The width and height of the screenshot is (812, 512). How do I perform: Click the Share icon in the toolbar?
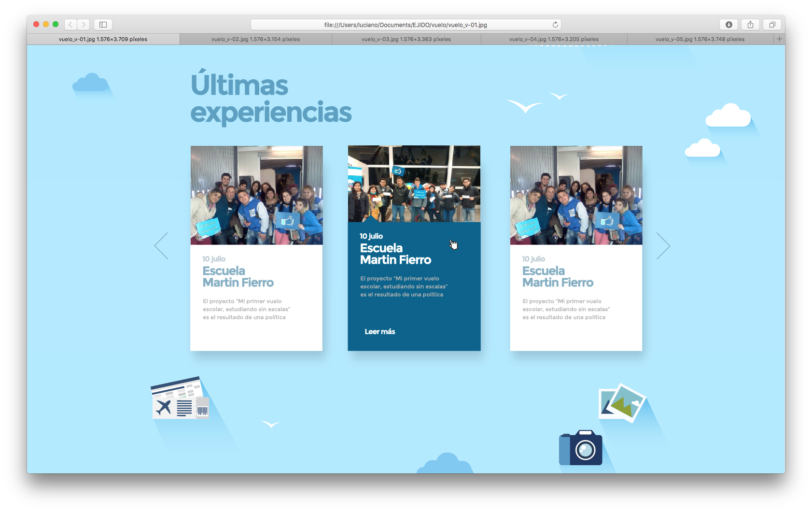click(x=750, y=25)
